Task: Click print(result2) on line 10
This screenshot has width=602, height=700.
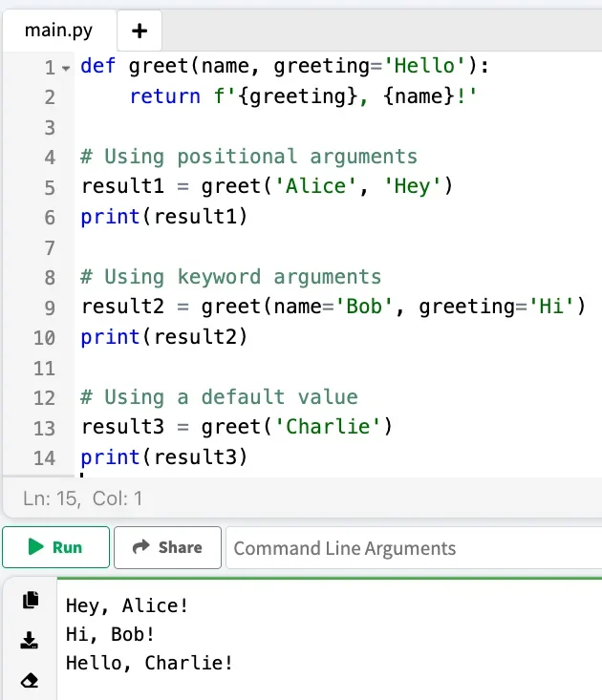Action: click(x=164, y=336)
